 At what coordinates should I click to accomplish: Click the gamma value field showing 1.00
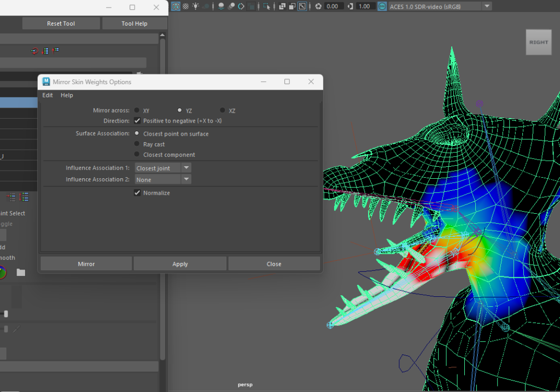click(365, 7)
